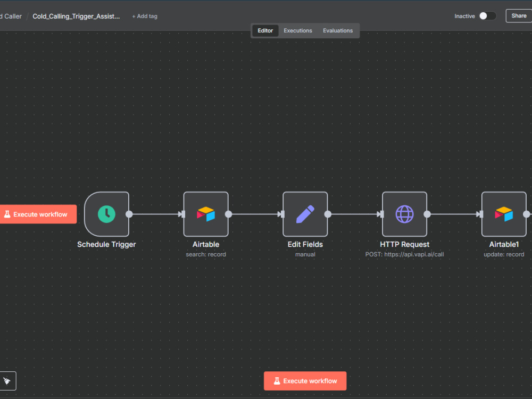Open the HTTP Request globe node
Viewport: 532px width, 399px height.
click(x=404, y=214)
